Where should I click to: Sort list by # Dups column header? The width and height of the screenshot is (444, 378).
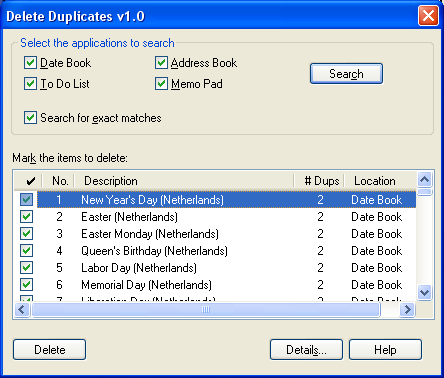[319, 181]
